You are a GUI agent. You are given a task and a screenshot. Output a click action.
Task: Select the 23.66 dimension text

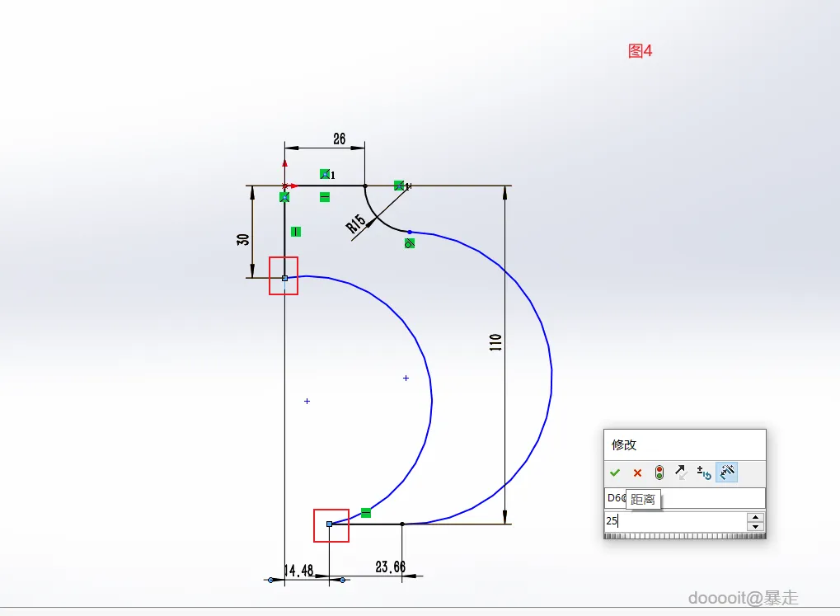pyautogui.click(x=391, y=567)
